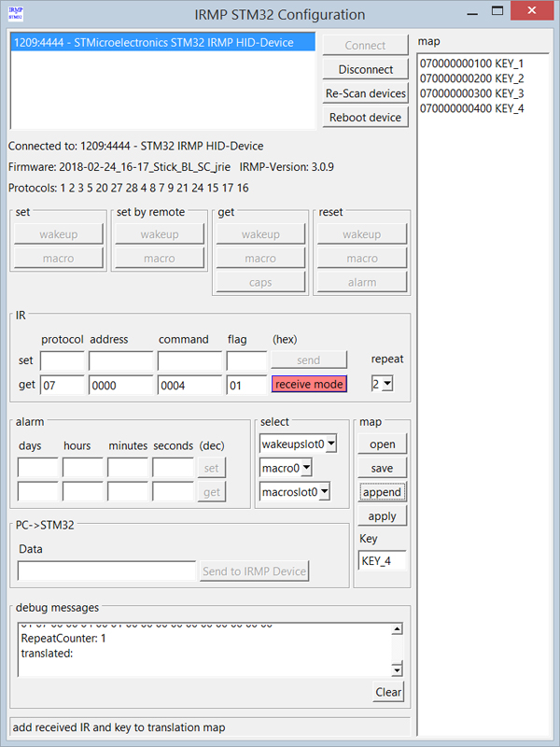Open the wakeupslot0 dropdown

(299, 444)
